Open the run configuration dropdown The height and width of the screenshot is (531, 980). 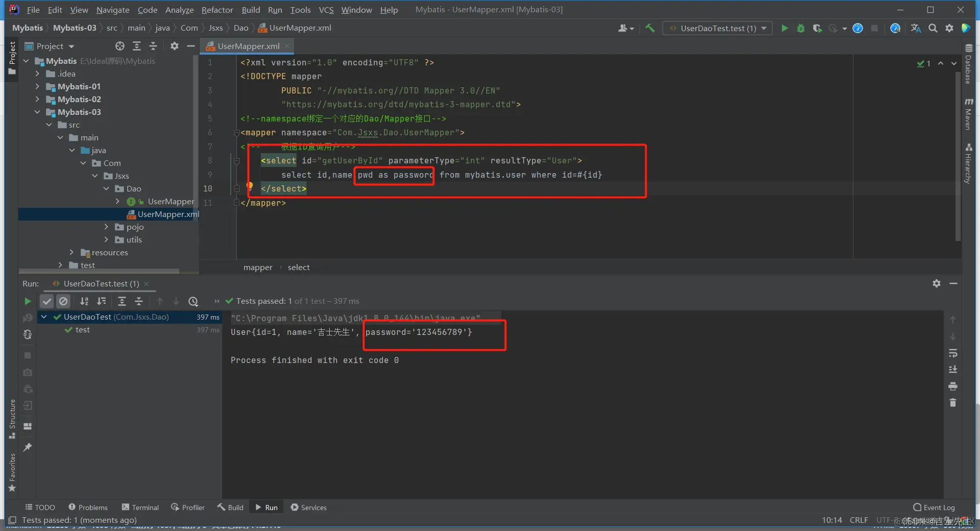point(718,28)
